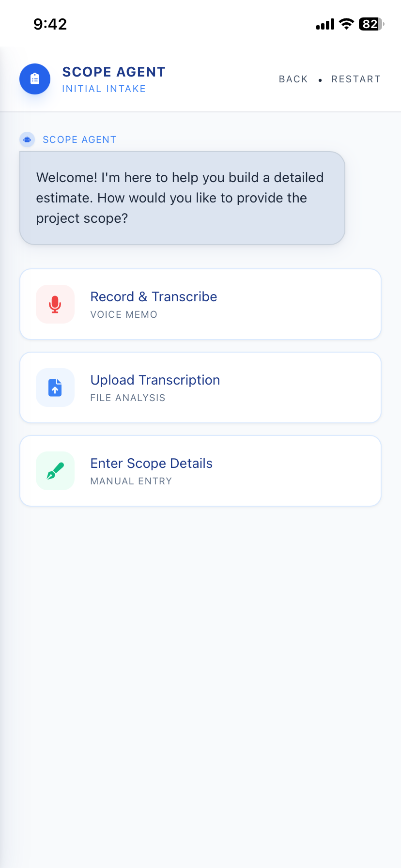Image resolution: width=401 pixels, height=868 pixels.
Task: Click the MANUAL ENTRY label
Action: 131,481
